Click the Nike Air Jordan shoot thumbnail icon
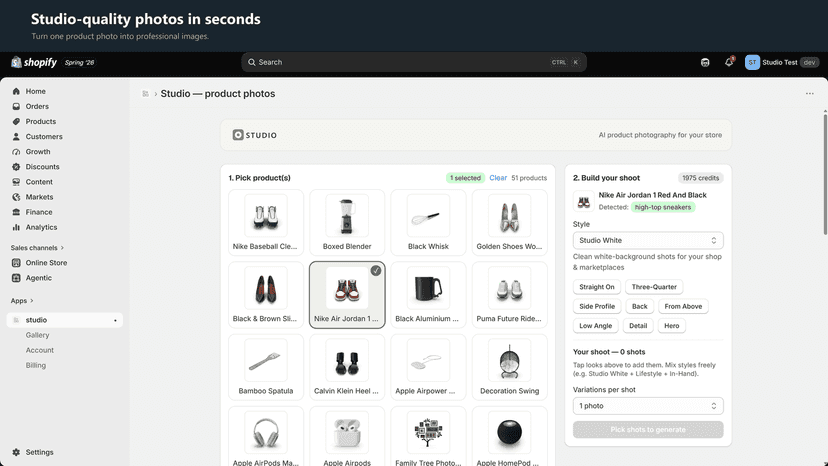The height and width of the screenshot is (466, 828). pos(584,201)
